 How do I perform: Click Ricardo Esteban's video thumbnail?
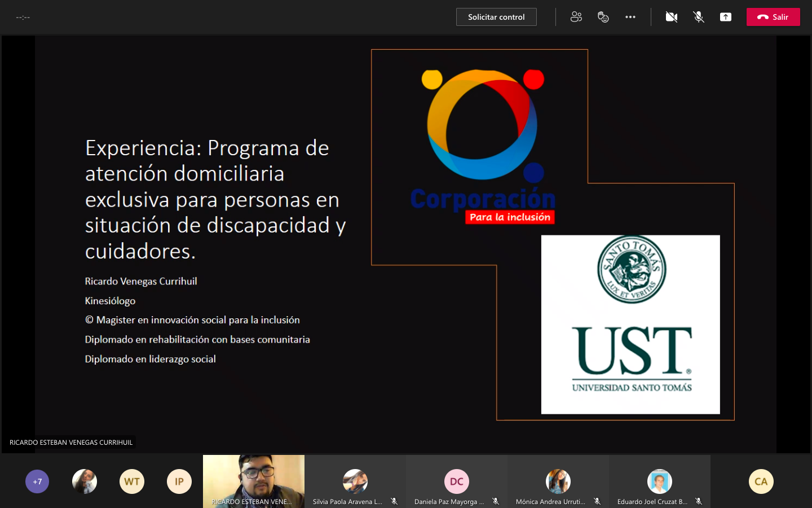(254, 477)
